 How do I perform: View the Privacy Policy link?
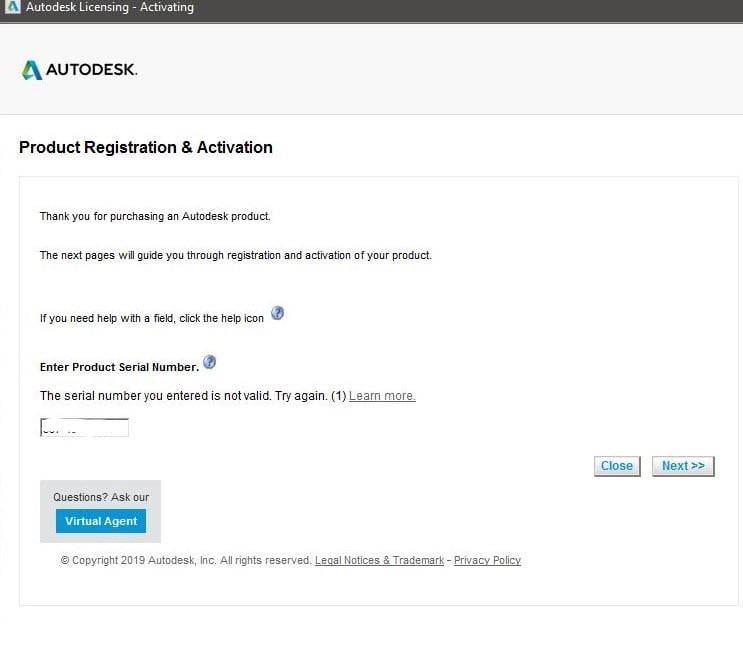point(487,561)
